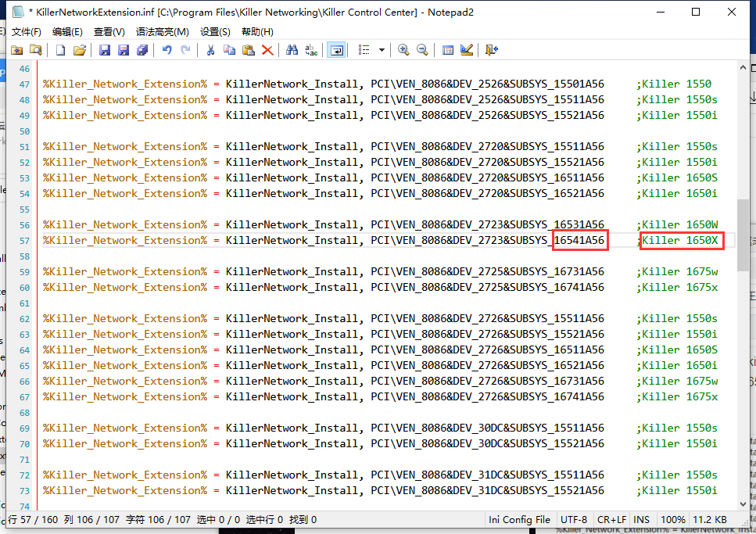Click '找到 0' in status bar
Image resolution: width=756 pixels, height=534 pixels.
point(303,519)
